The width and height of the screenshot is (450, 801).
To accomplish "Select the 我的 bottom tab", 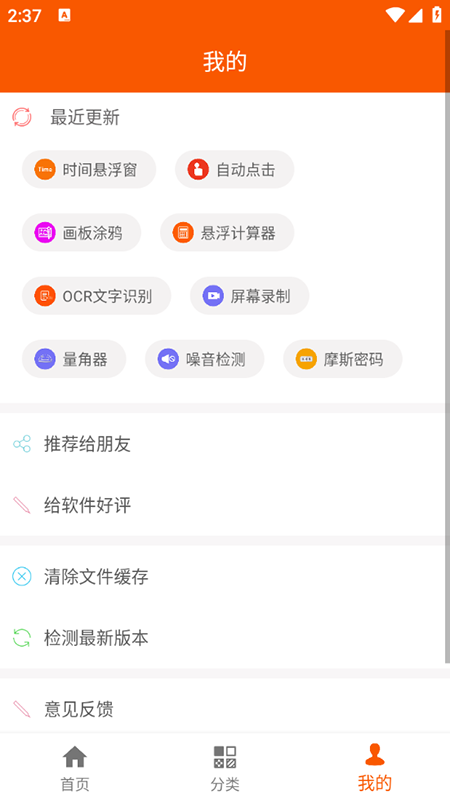I will point(375,767).
